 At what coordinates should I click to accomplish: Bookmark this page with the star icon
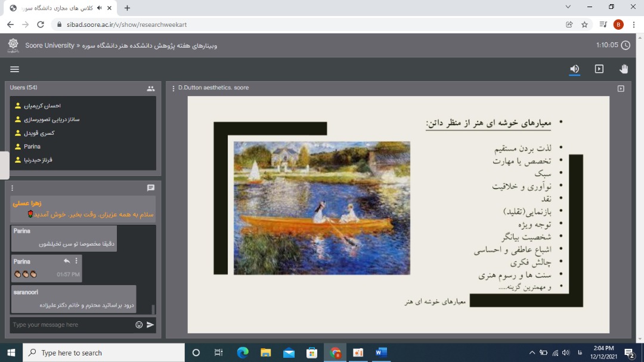pos(584,24)
